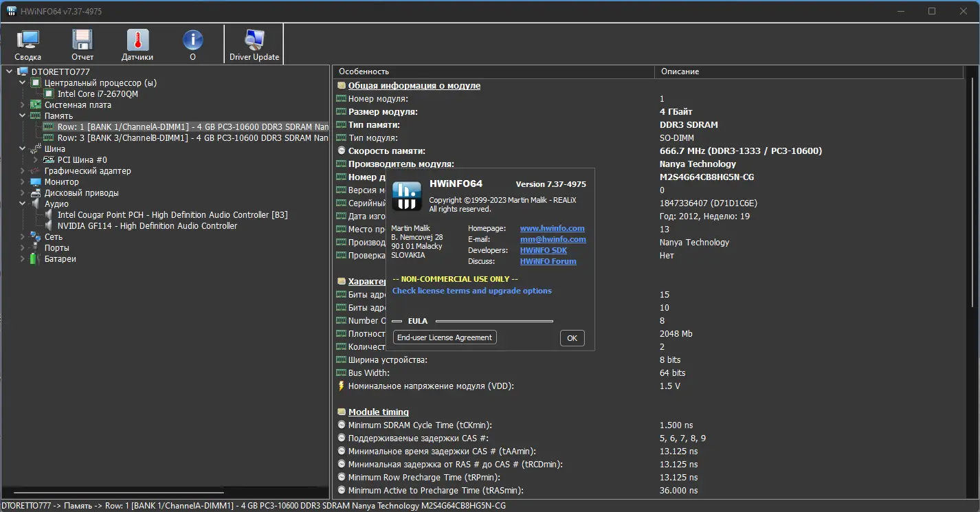Select the 666.7 MHz memory speed value
Screen dimensions: 980x512
point(741,151)
